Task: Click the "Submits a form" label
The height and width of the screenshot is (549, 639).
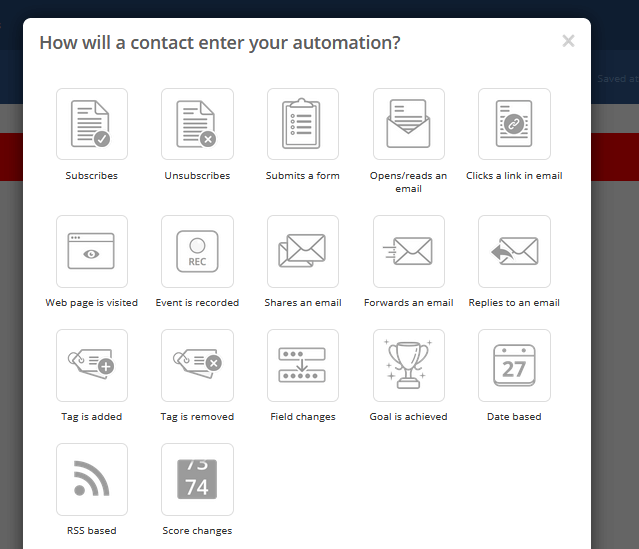Action: pyautogui.click(x=303, y=176)
